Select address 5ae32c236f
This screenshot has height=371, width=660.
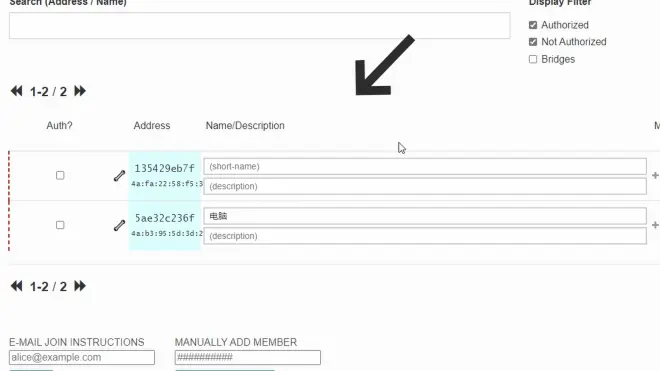click(x=165, y=218)
